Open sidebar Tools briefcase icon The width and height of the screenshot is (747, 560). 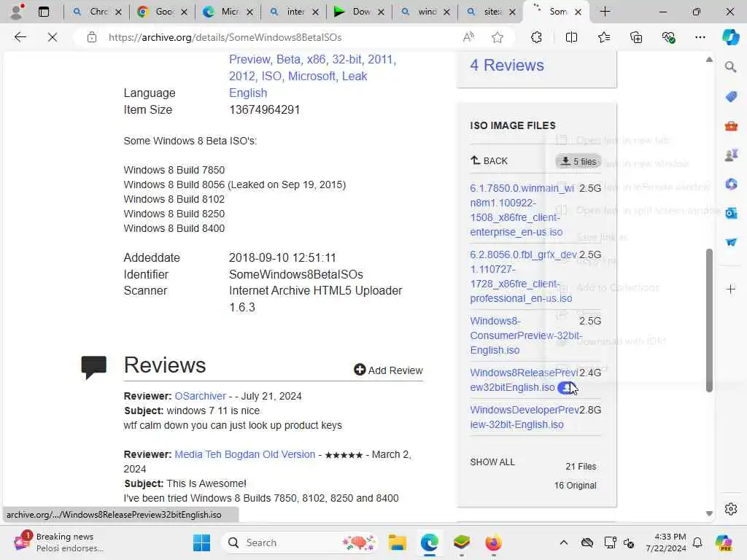(x=731, y=126)
